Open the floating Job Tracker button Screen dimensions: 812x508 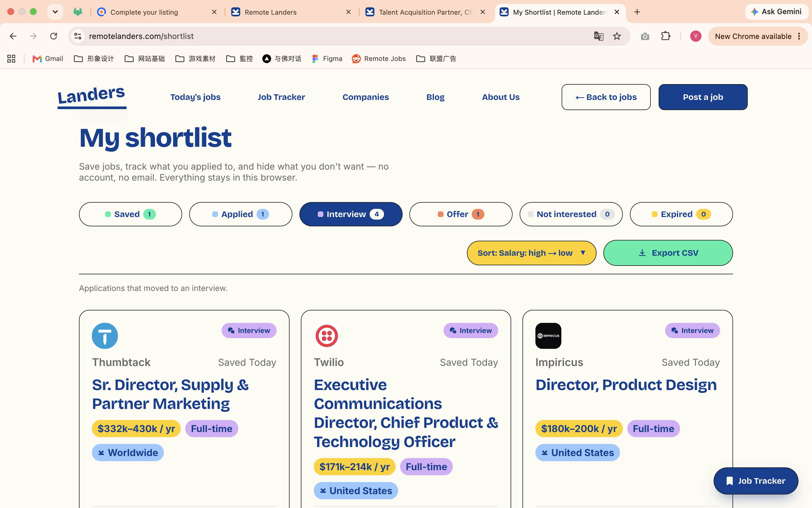click(x=756, y=481)
